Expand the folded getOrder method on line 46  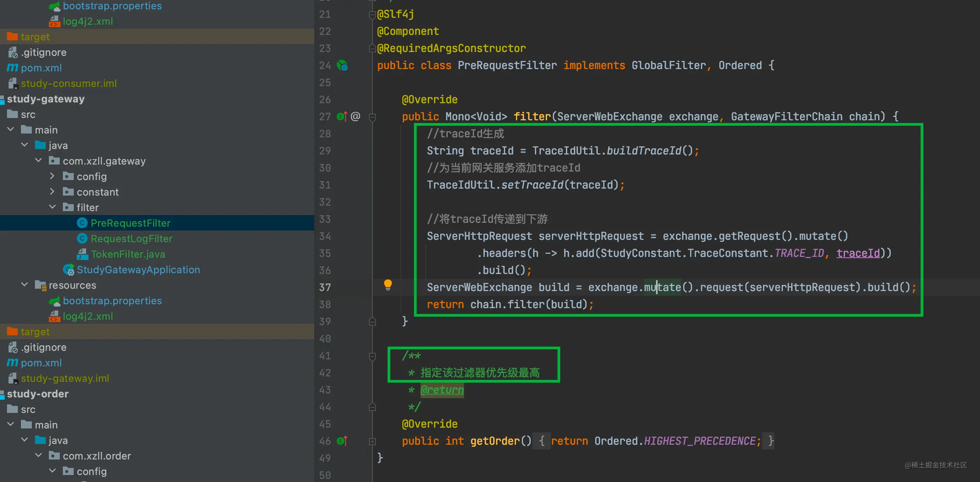(x=372, y=441)
